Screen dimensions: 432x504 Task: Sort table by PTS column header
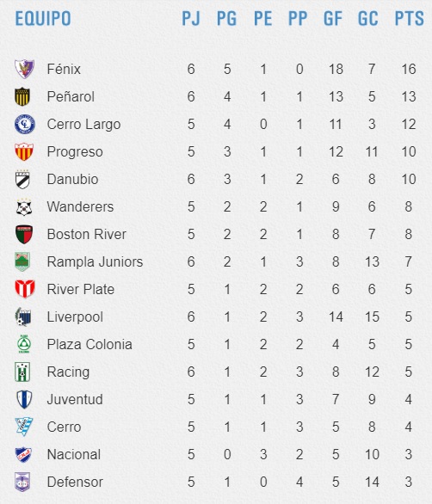pyautogui.click(x=409, y=18)
